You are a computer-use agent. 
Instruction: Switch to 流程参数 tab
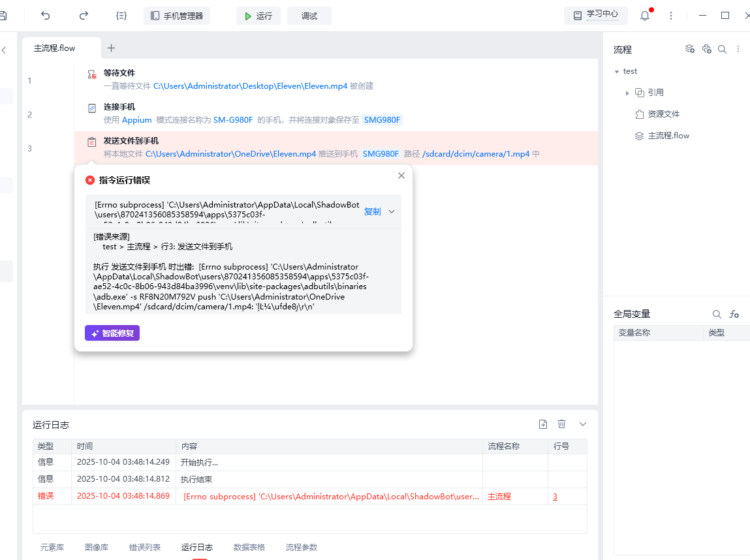302,547
